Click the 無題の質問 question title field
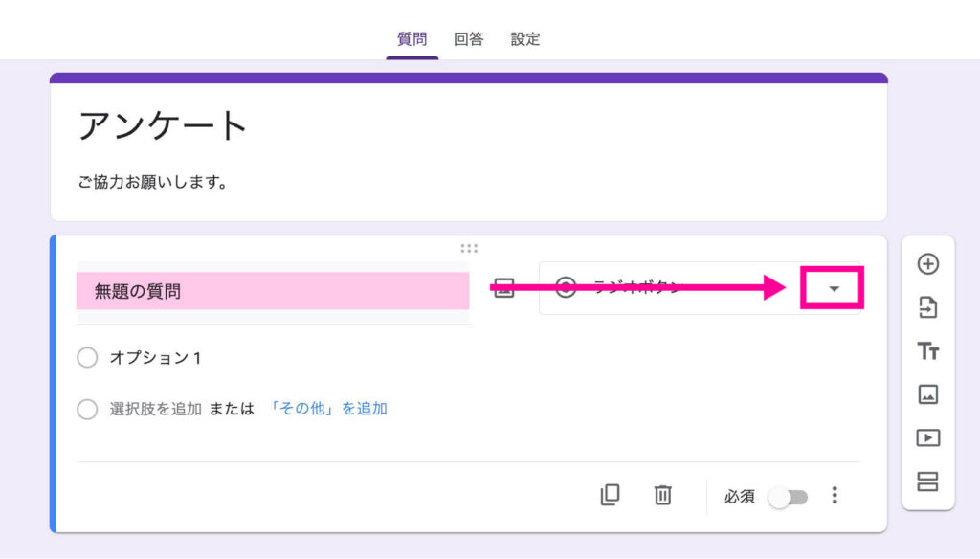 pos(273,291)
